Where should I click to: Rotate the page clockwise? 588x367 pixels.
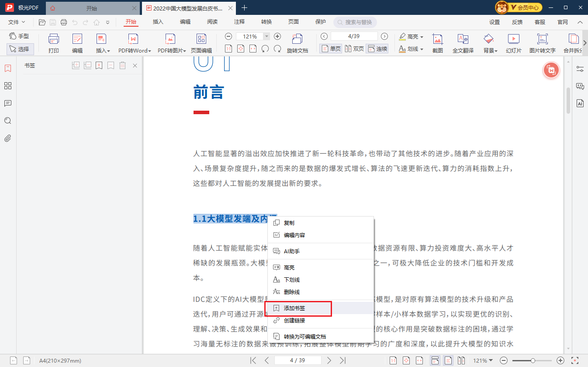click(277, 49)
